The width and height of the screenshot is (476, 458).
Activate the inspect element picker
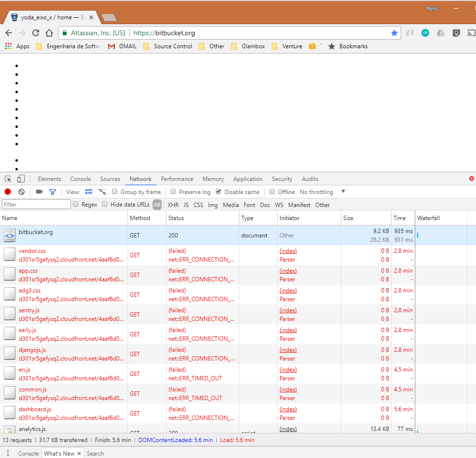8,179
